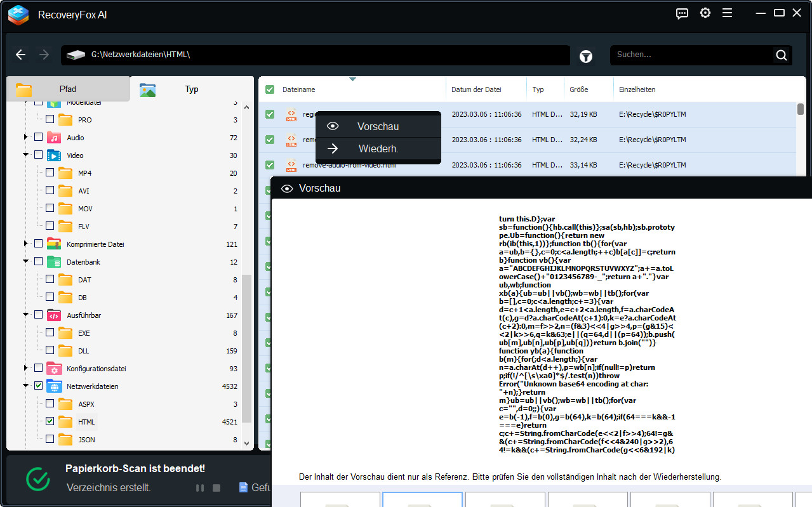Choose Vorschau from the context menu
This screenshot has height=507, width=812.
[378, 126]
